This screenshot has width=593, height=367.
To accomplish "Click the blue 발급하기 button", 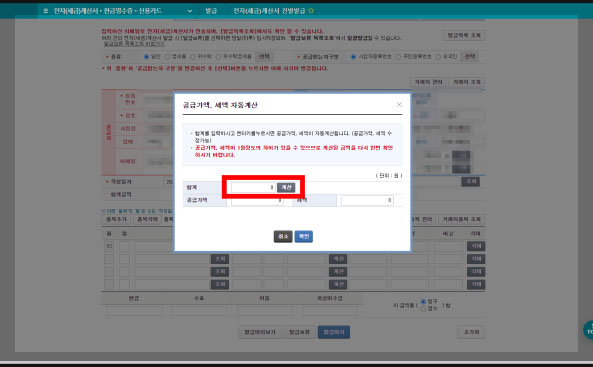I will (334, 332).
